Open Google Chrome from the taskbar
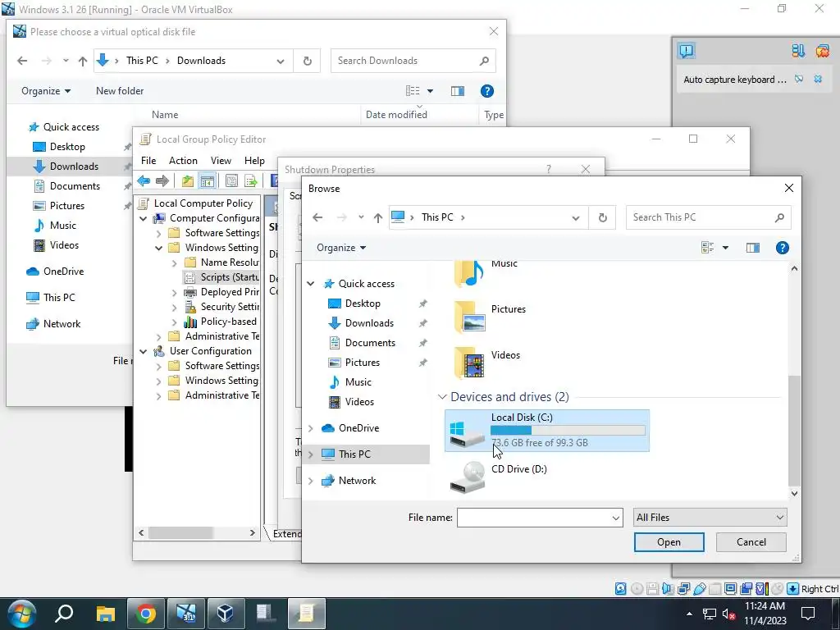This screenshot has width=840, height=630. 146,614
